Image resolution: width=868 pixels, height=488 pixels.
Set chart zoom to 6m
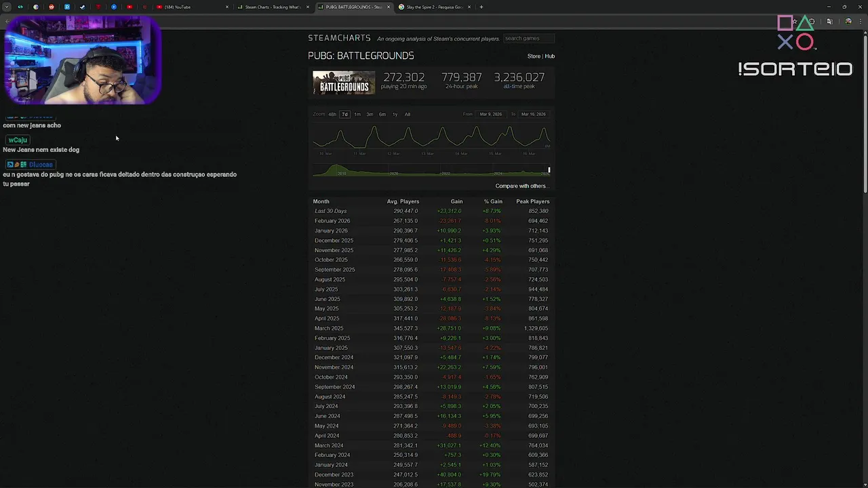click(382, 115)
